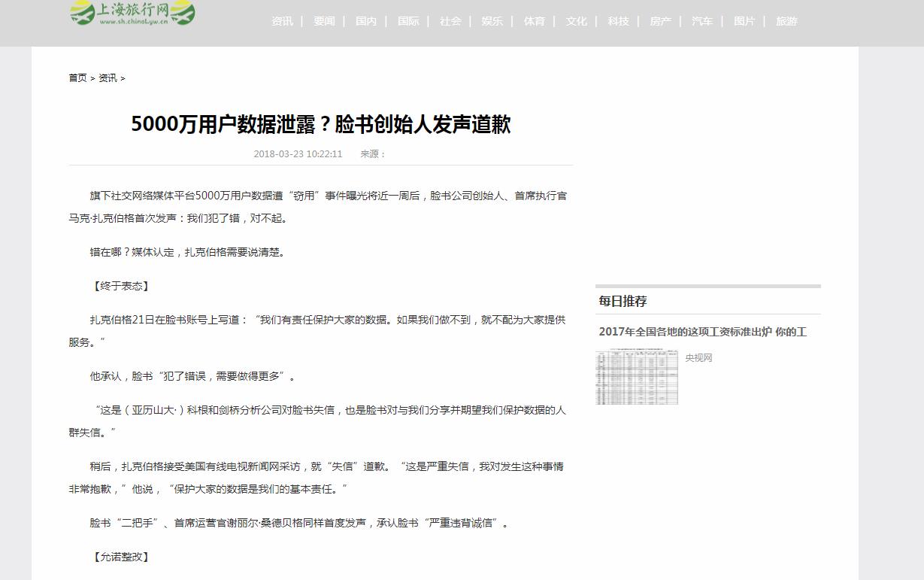This screenshot has height=580, width=924.
Task: Click the paragraph starting 扎克伯格21日在脸书账号
Action: [317, 331]
